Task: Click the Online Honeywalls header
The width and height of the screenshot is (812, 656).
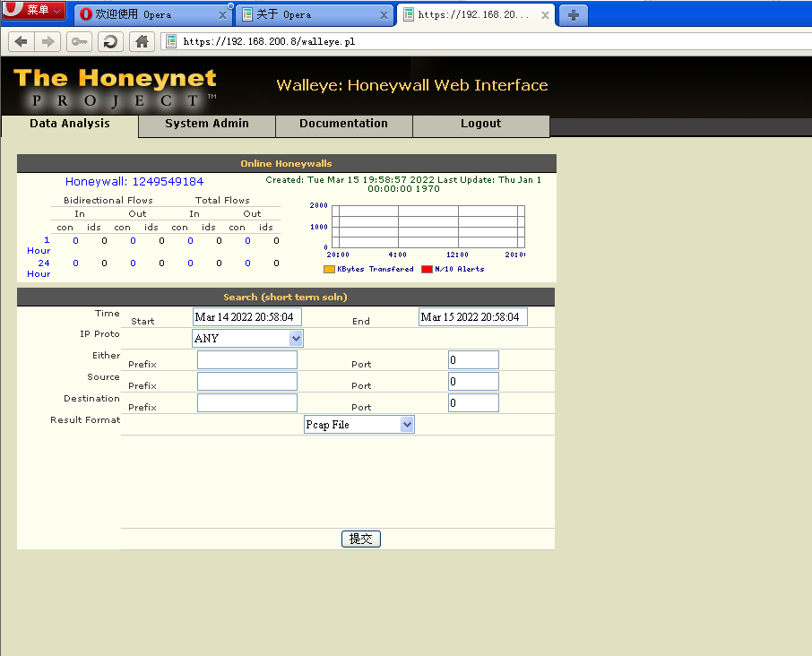Action: [287, 164]
